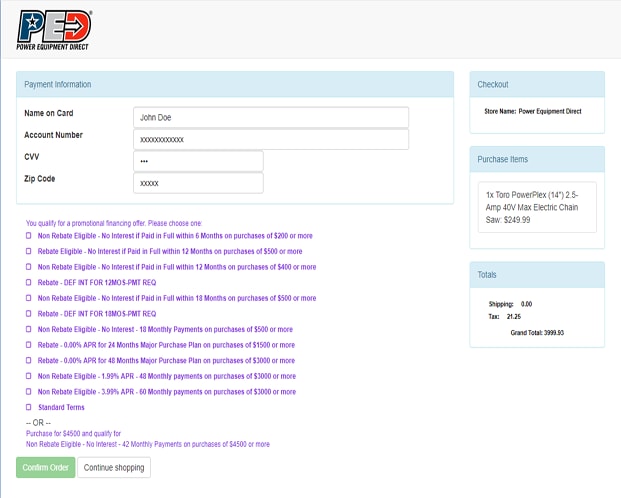This screenshot has height=498, width=621.
Task: Select the Standard Terms checkbox
Action: tap(29, 407)
